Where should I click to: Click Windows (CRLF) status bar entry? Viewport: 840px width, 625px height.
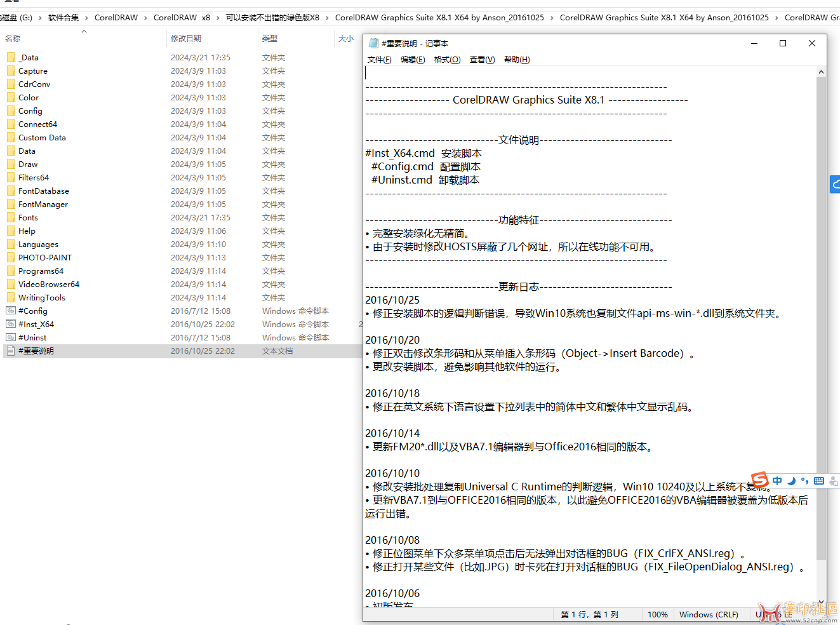click(x=709, y=615)
